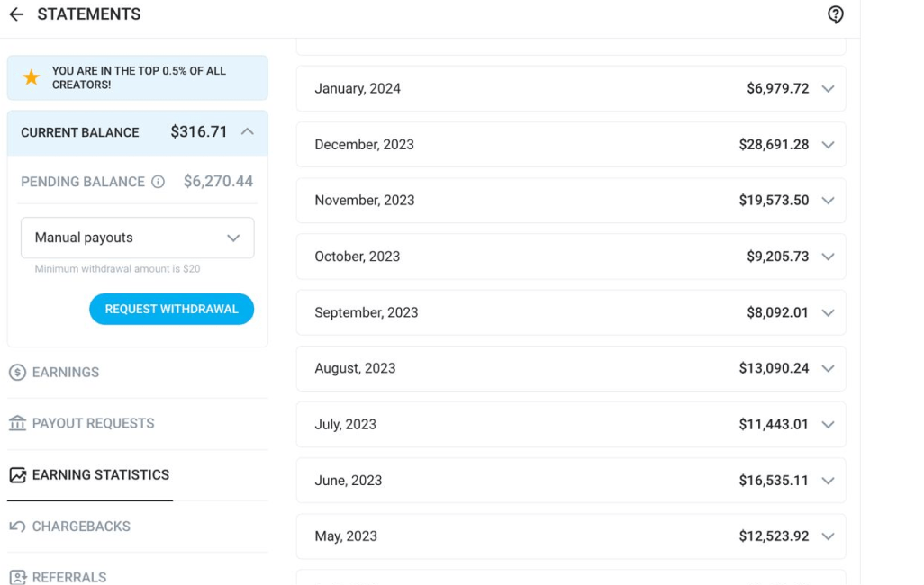Click the Request Withdrawal button

tap(171, 309)
